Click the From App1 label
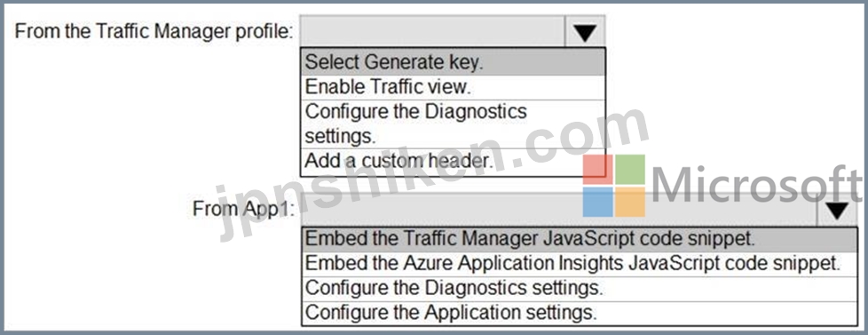868x335 pixels. click(243, 211)
